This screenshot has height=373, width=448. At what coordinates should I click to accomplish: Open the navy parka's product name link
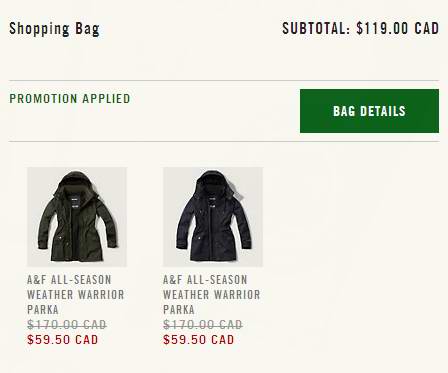[x=212, y=295]
